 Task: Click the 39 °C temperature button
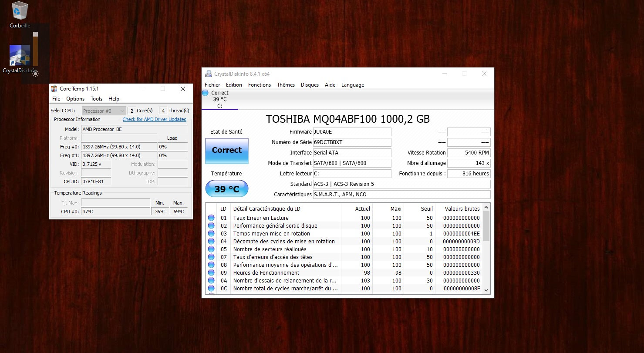point(226,189)
